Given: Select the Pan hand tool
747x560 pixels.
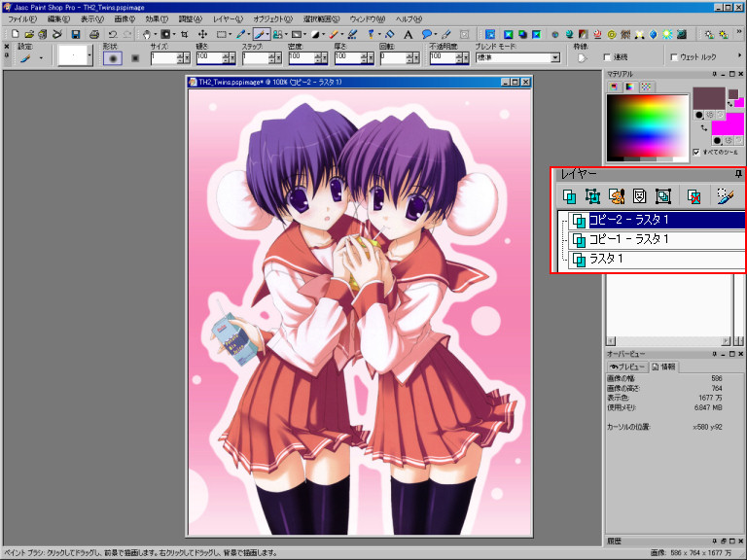Looking at the screenshot, I should pyautogui.click(x=146, y=34).
